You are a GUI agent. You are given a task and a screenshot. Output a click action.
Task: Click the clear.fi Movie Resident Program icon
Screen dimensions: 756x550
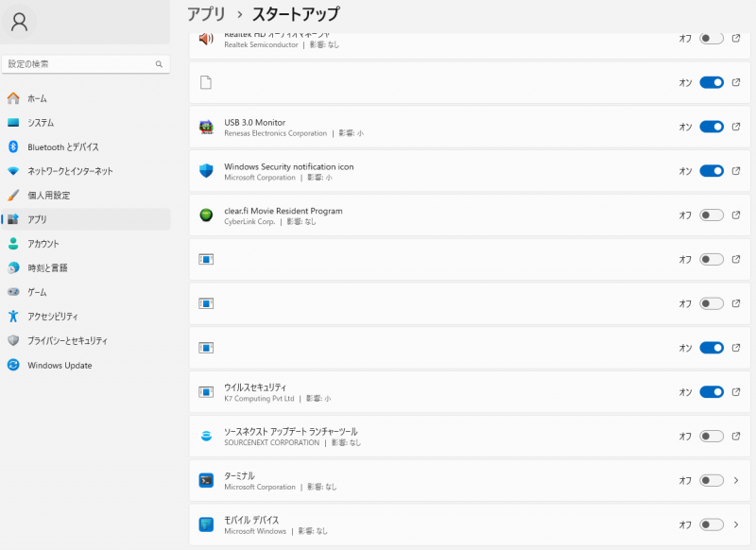(206, 215)
